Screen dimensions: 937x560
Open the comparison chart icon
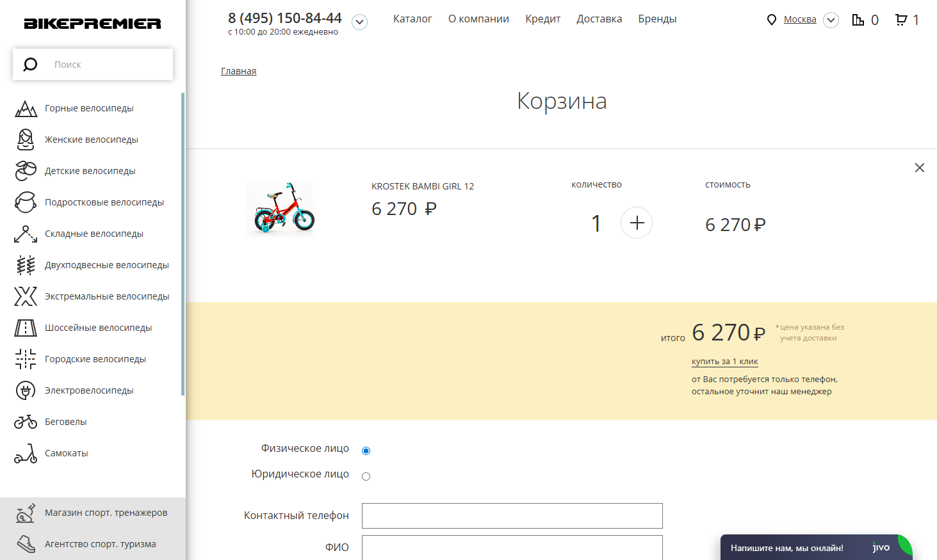tap(858, 20)
